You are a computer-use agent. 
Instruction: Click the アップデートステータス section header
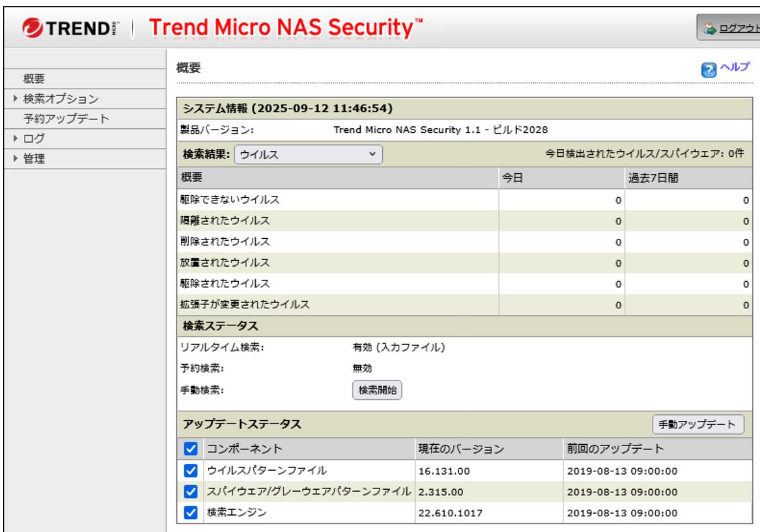pos(242,424)
